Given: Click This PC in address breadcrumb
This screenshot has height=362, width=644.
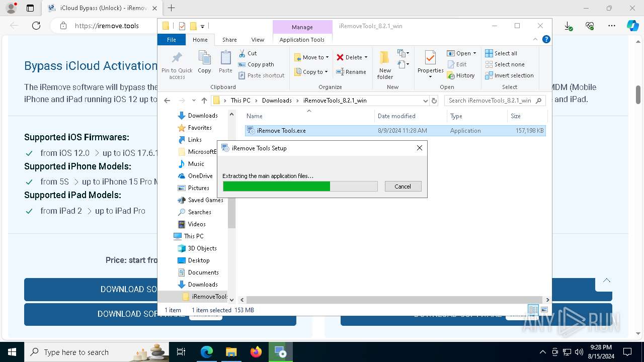Looking at the screenshot, I should 240,101.
